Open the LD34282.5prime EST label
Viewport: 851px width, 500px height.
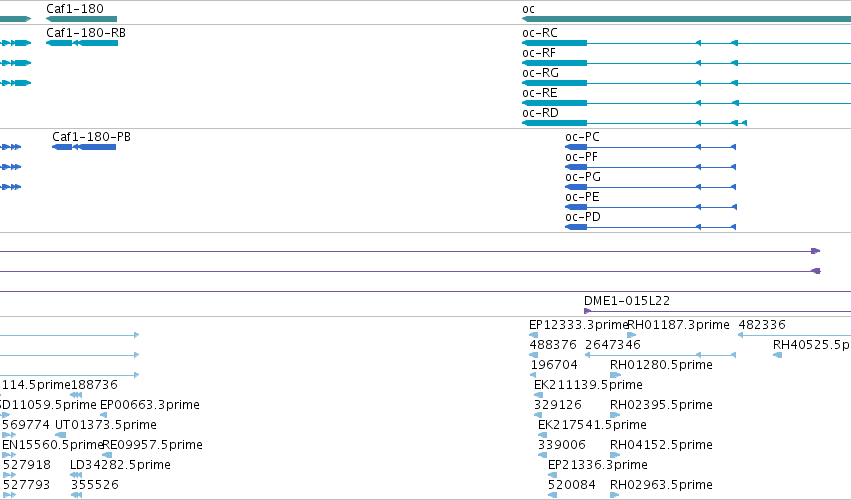coord(120,465)
